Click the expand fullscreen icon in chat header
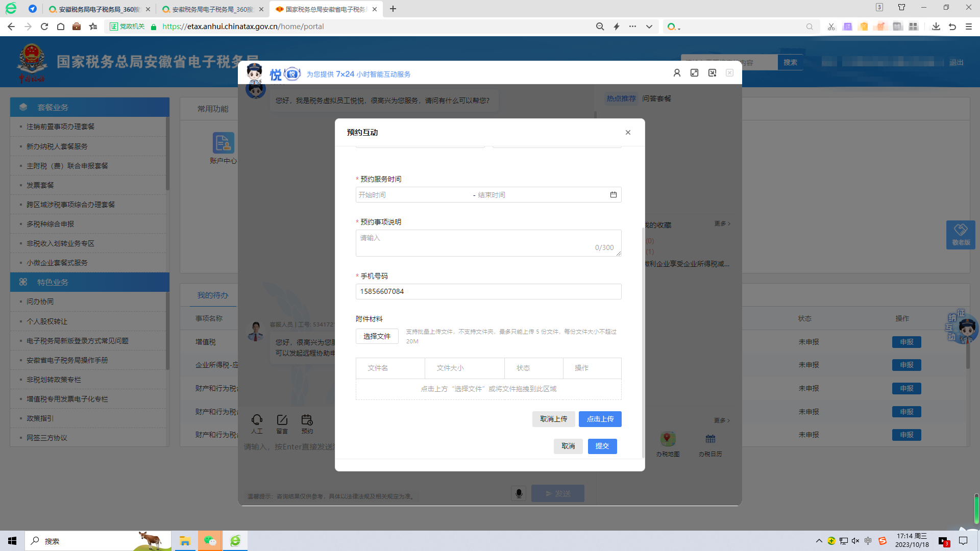The height and width of the screenshot is (551, 980). click(x=694, y=73)
